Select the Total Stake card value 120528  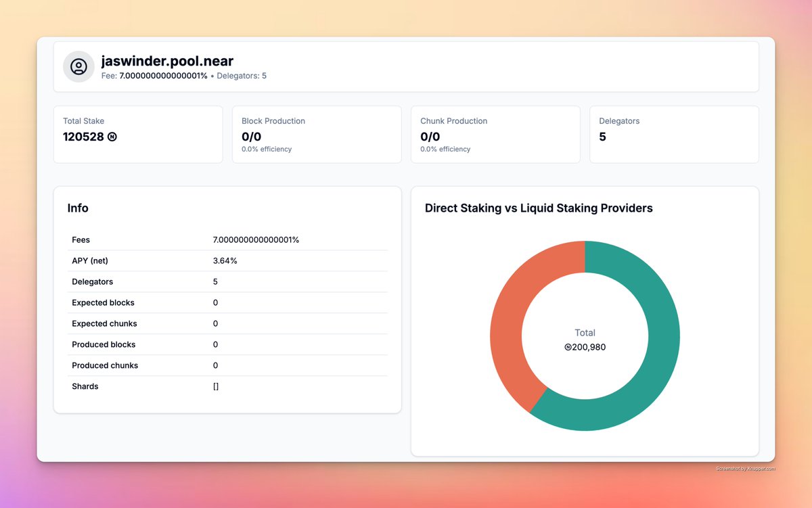[83, 137]
